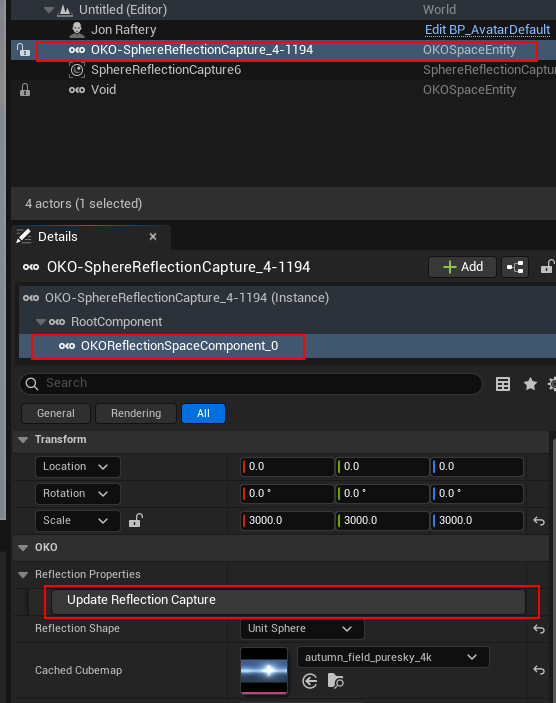
Task: Select the Rendering filter tab
Action: [x=136, y=413]
